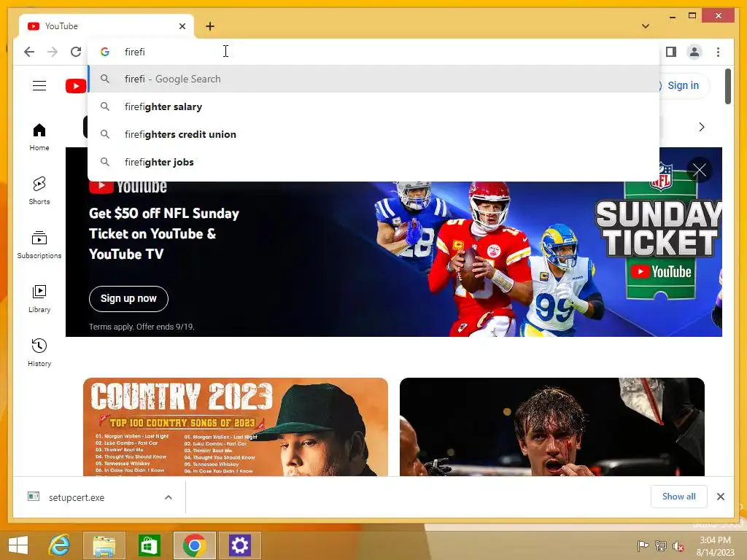Viewport: 747px width, 560px height.
Task: Expand setupcert.exe download options caret
Action: coord(169,497)
